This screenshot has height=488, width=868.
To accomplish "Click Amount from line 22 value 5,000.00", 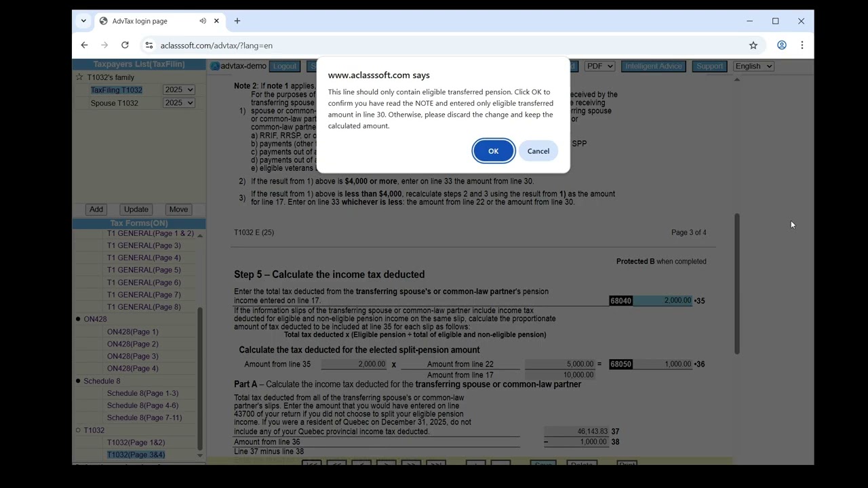I will [x=559, y=364].
